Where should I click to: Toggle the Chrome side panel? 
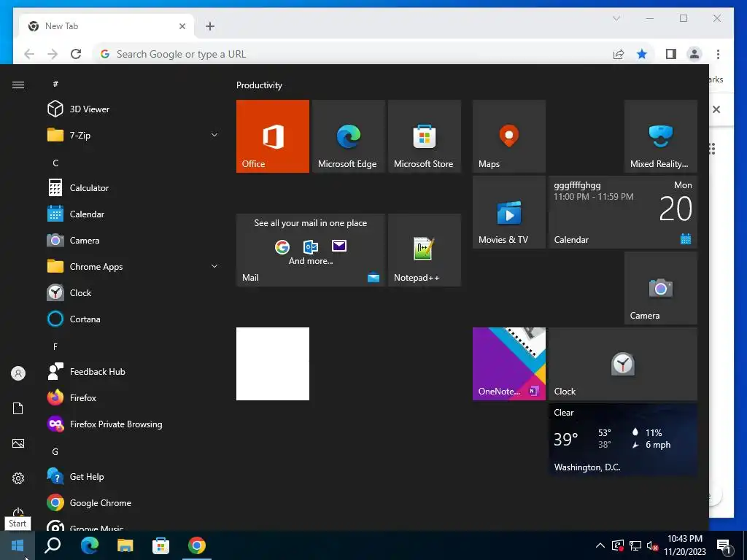click(671, 54)
